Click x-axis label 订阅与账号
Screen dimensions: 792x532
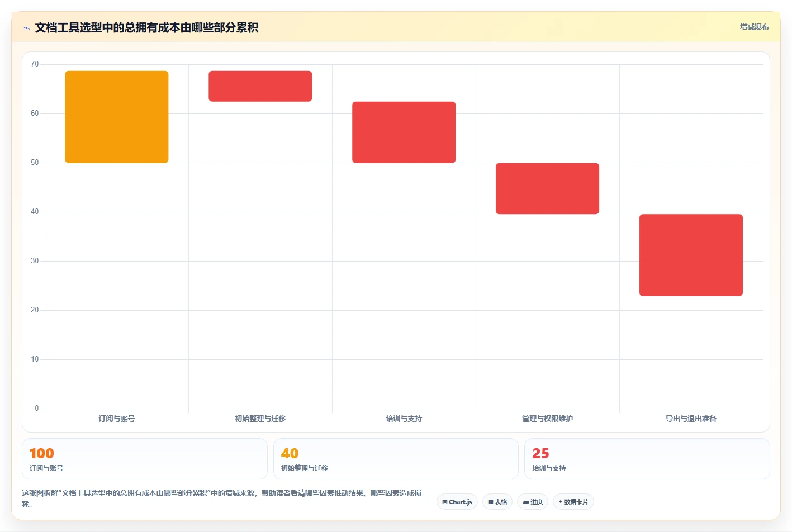coord(117,419)
